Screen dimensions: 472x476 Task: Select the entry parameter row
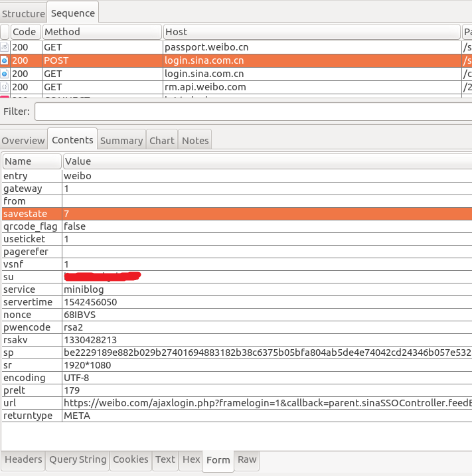pos(237,176)
